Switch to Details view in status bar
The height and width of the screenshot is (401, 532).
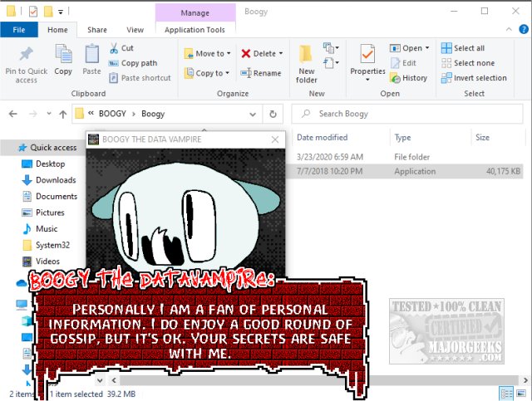tap(506, 394)
